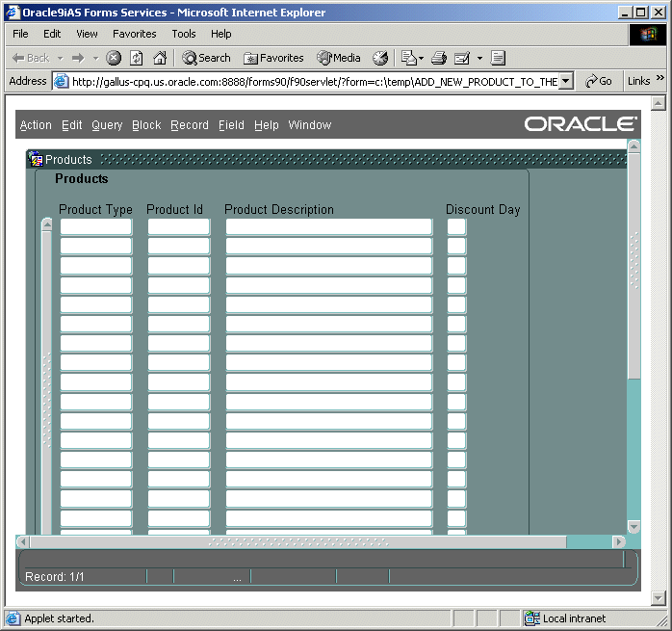Open the Back button history dropdown arrow
This screenshot has height=631, width=672.
[60, 58]
